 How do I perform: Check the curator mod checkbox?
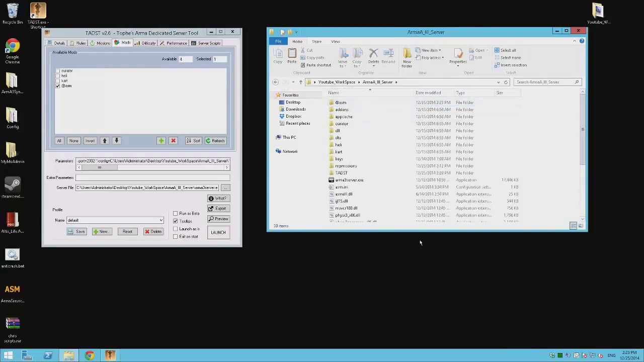tap(58, 71)
